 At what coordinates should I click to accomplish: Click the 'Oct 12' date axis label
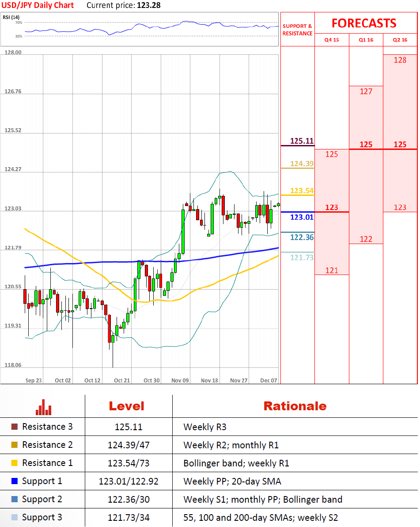[x=92, y=381]
